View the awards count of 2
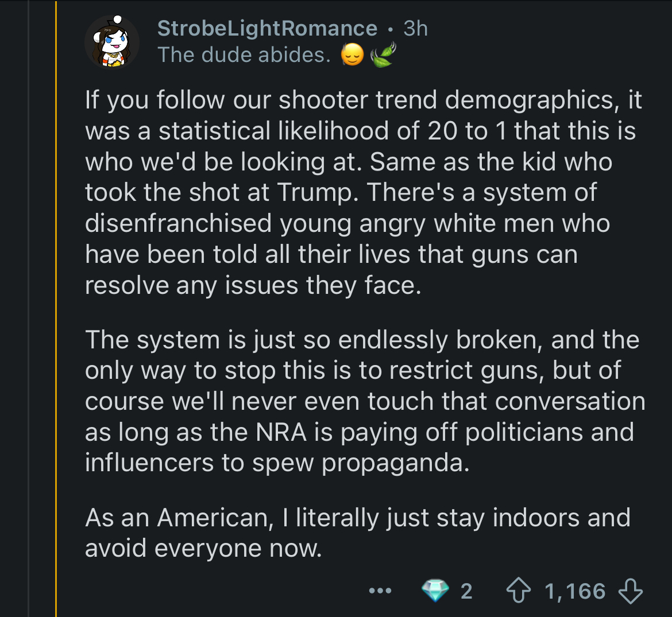 (466, 591)
